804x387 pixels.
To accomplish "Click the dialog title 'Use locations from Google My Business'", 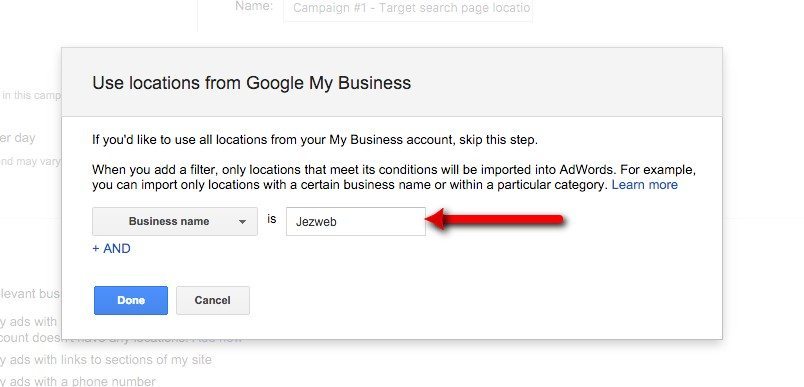I will click(252, 83).
